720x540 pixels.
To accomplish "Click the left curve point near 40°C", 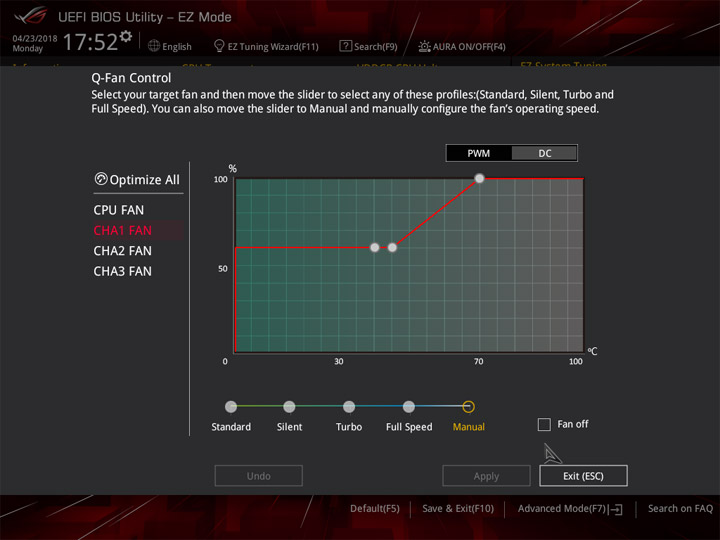I will point(375,248).
